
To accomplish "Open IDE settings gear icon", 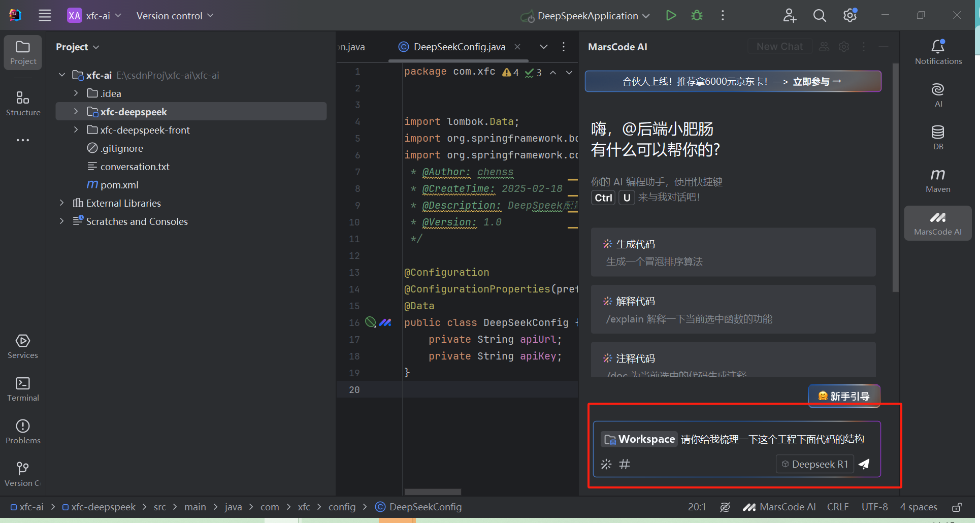I will click(x=850, y=15).
